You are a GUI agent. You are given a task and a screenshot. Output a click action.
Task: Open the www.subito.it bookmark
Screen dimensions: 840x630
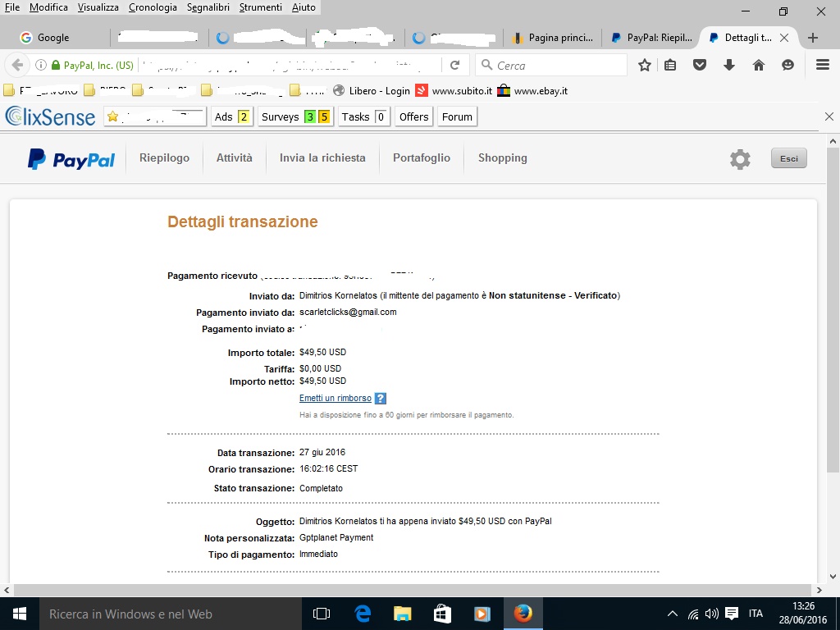click(x=454, y=91)
